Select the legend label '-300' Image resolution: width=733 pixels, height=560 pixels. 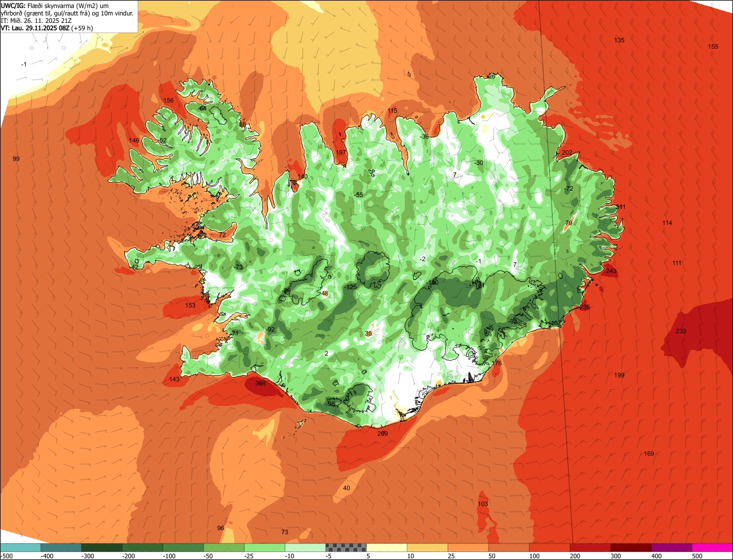tap(88, 556)
